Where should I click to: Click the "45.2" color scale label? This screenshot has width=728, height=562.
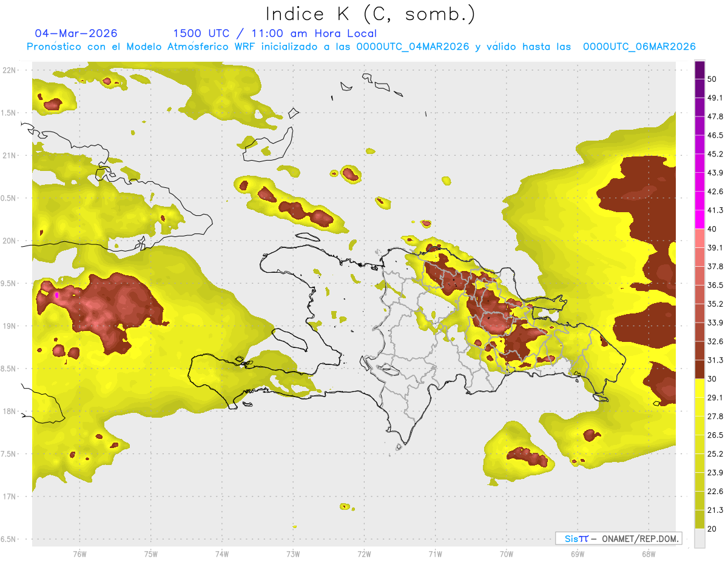[x=715, y=154]
